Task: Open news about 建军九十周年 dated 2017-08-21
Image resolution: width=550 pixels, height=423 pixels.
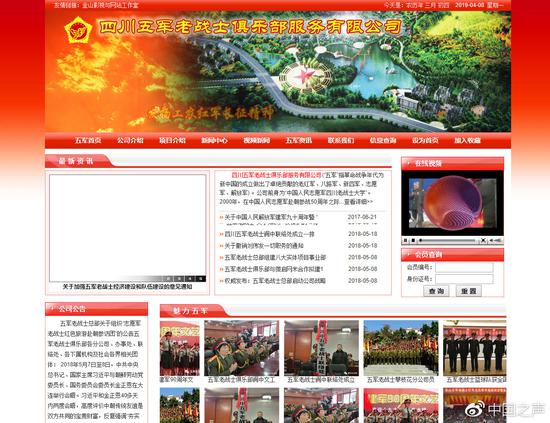Action: (270, 217)
